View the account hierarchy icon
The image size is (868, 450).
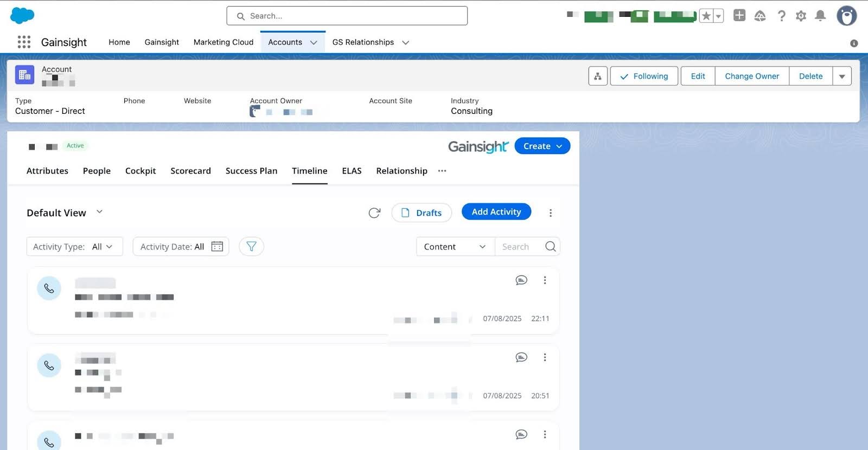click(x=598, y=76)
